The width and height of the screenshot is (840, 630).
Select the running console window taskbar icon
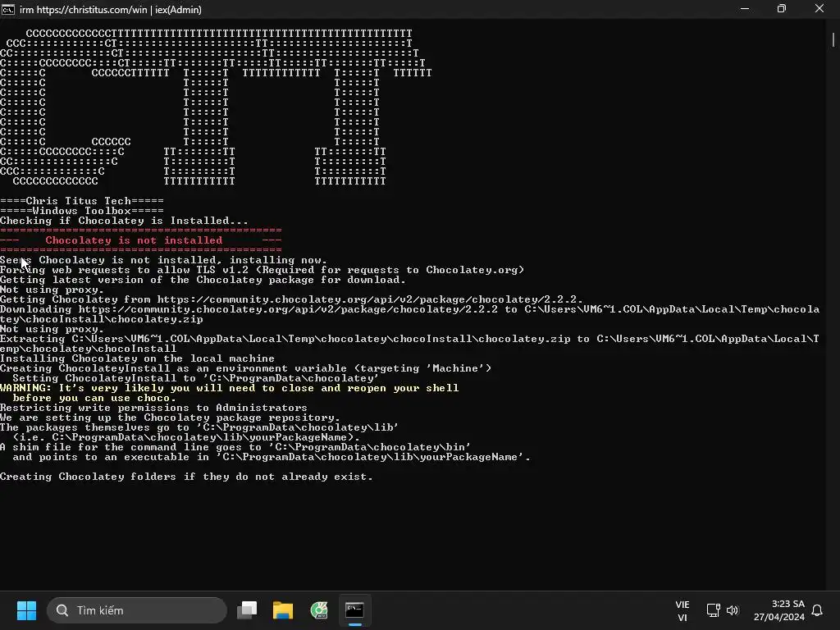354,610
